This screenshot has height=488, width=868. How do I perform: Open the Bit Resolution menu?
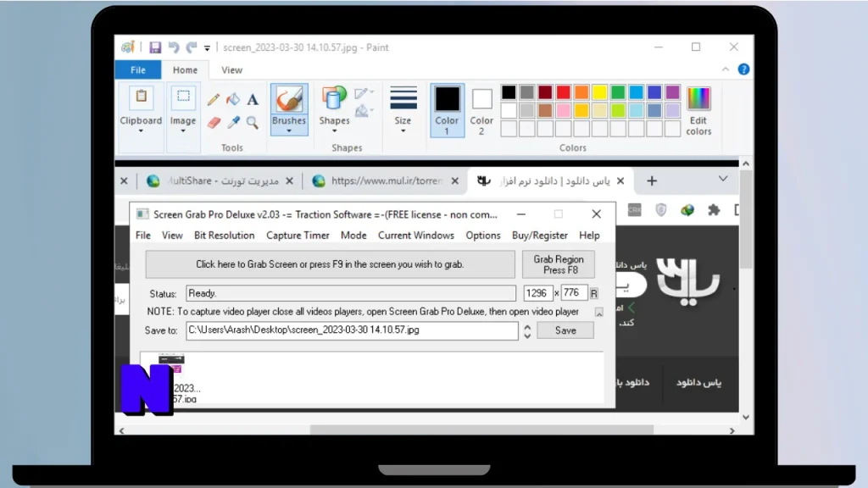[224, 236]
